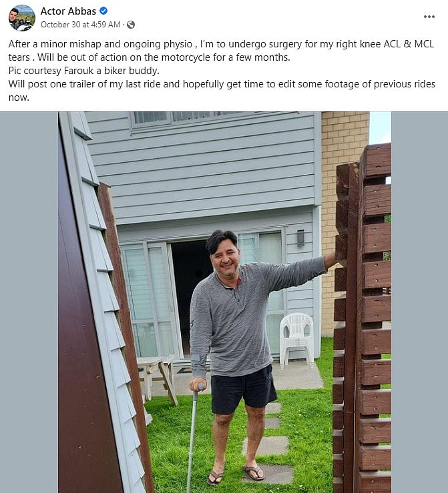Open Actor Abbas profile picture avatar
Image resolution: width=448 pixels, height=493 pixels.
click(22, 17)
